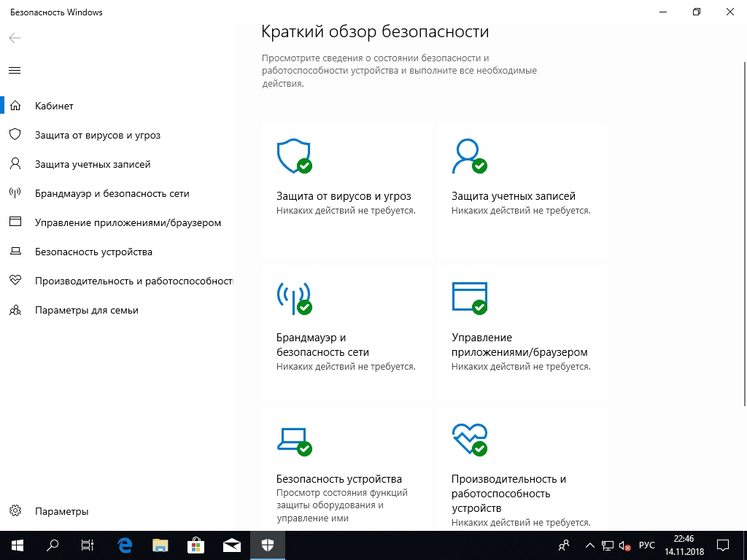Click the back arrow icon
The width and height of the screenshot is (747, 560).
tap(15, 38)
